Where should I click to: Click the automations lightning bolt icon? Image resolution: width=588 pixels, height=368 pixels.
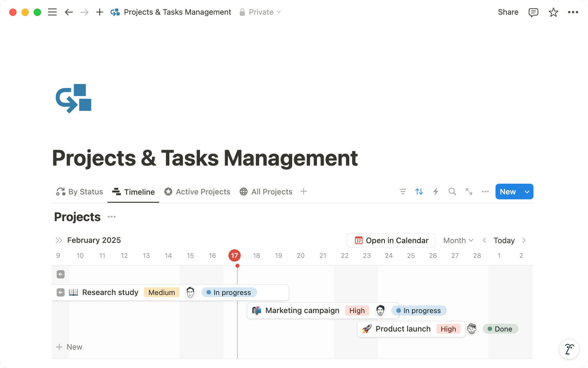pyautogui.click(x=436, y=192)
